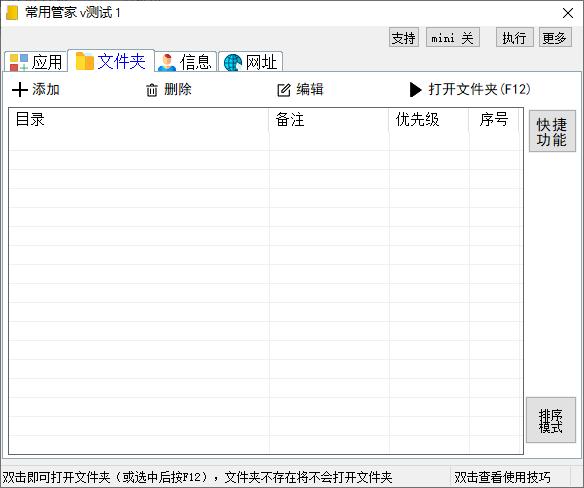Close the 常用管家 window
Viewport: 584px width, 488px height.
[x=568, y=13]
